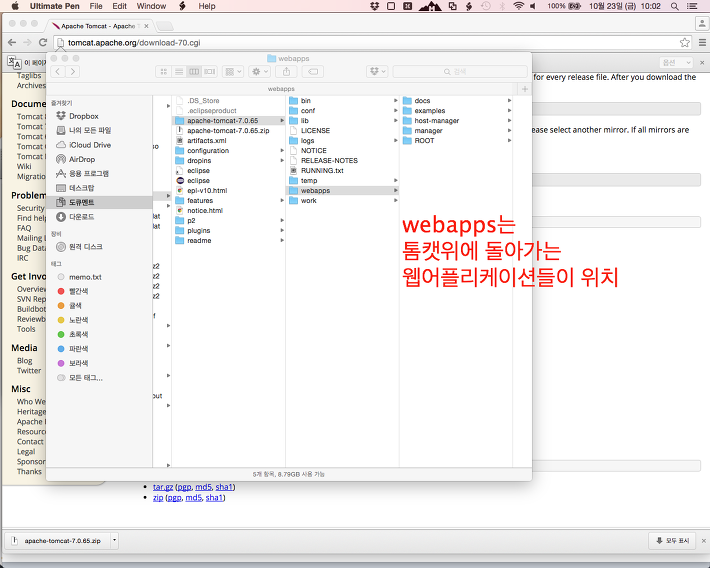Open the Help menu
The image size is (710, 568).
tap(206, 6)
